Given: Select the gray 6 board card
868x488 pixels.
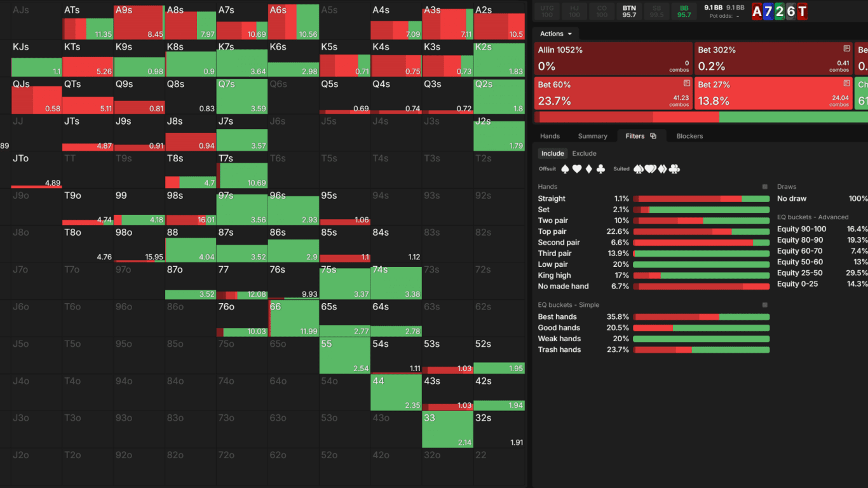Looking at the screenshot, I should 791,11.
